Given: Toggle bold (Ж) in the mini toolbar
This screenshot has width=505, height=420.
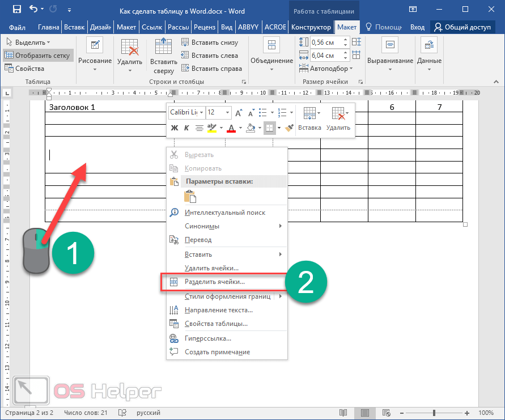Looking at the screenshot, I should [x=175, y=128].
